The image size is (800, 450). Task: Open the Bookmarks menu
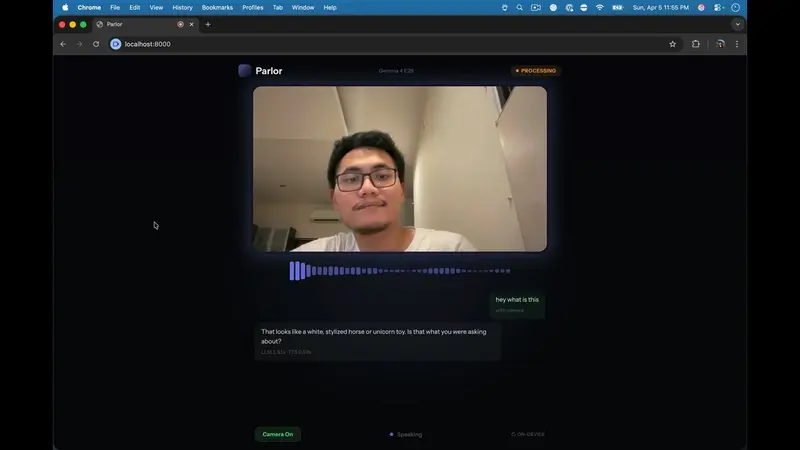click(217, 8)
